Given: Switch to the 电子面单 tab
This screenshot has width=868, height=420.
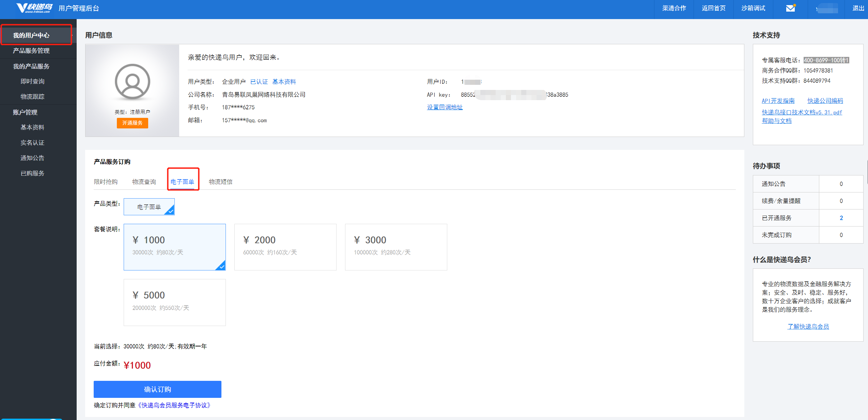Looking at the screenshot, I should (182, 182).
